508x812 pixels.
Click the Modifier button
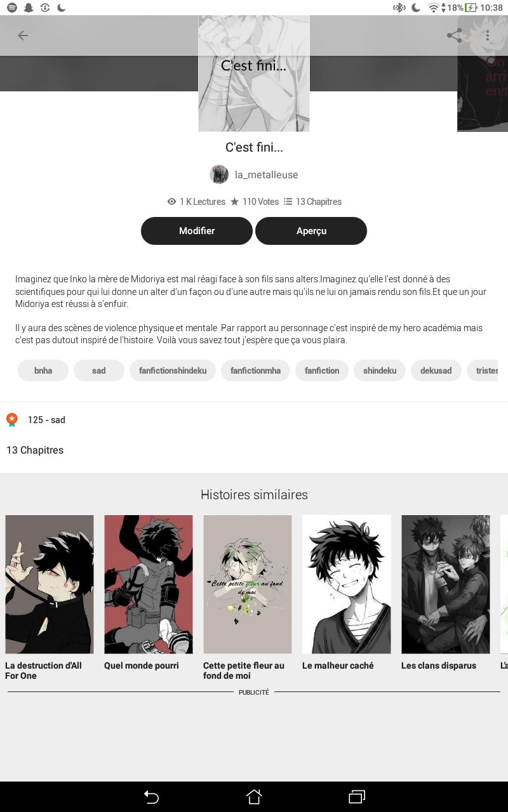pos(197,231)
